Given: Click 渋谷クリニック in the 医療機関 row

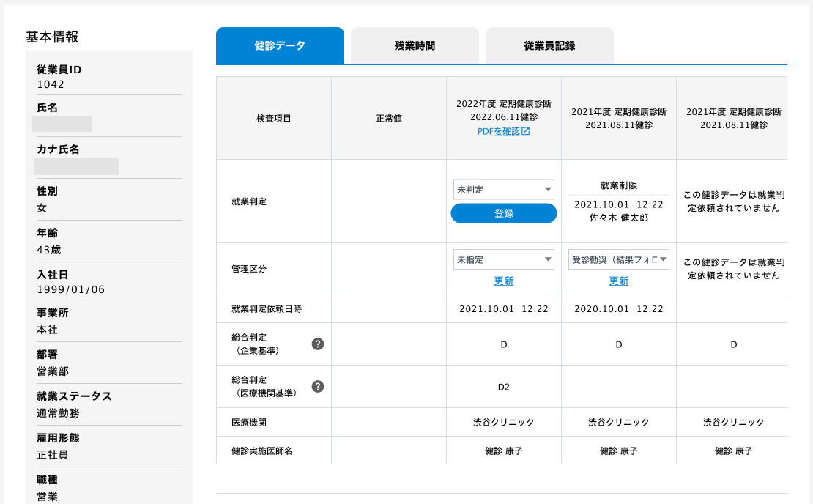Looking at the screenshot, I should (504, 422).
